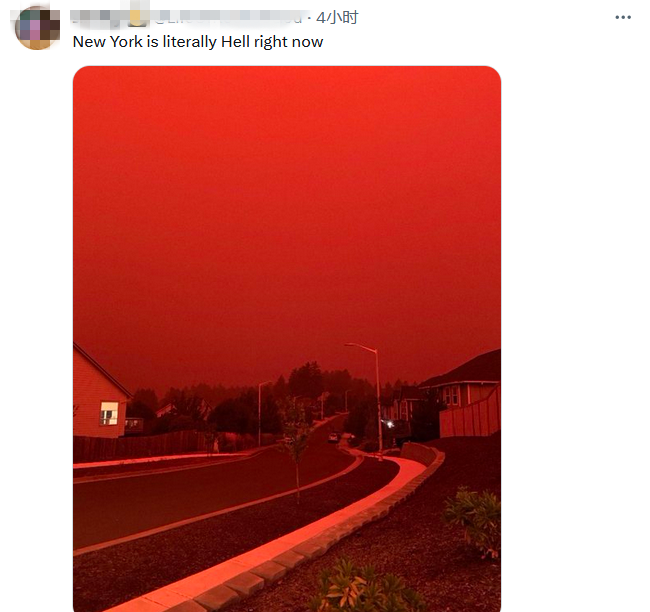This screenshot has height=612, width=650.
Task: Click the bright porch light near right house
Action: [x=389, y=424]
